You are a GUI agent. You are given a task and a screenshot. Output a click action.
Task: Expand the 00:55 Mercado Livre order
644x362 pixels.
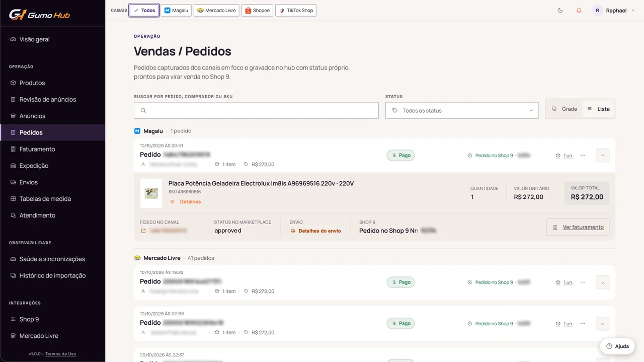602,324
